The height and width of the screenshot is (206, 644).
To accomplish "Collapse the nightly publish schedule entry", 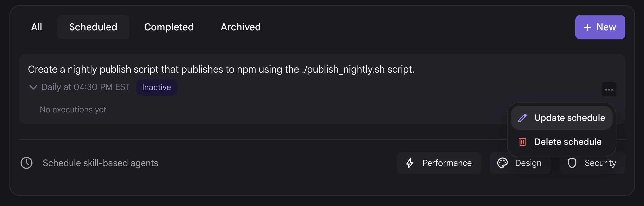I will coord(33,87).
